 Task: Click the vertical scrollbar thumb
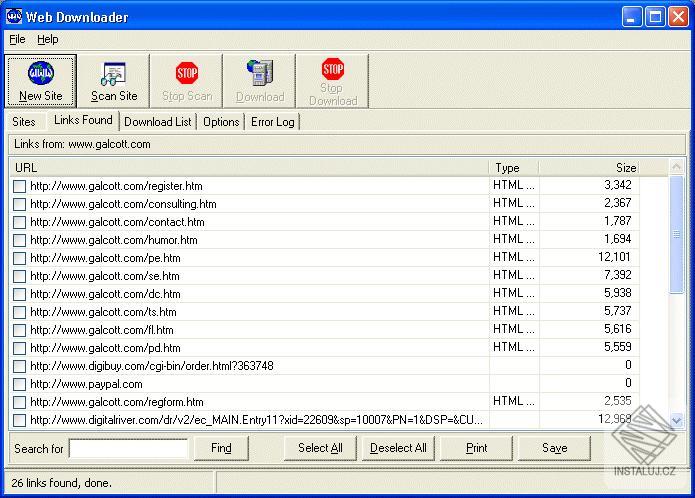676,234
